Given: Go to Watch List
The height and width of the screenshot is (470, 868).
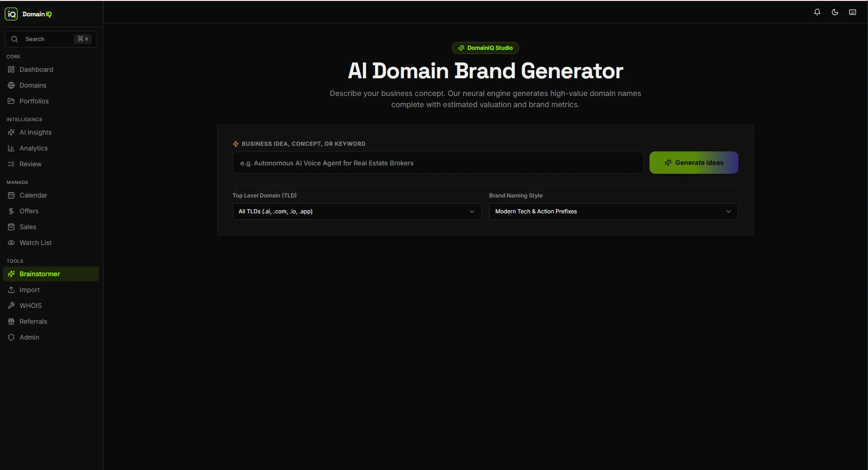Looking at the screenshot, I should [x=51, y=243].
